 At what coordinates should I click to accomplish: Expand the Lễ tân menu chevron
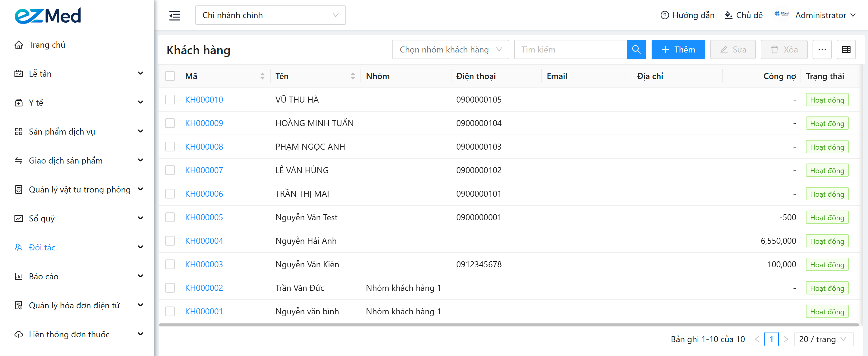(x=140, y=74)
